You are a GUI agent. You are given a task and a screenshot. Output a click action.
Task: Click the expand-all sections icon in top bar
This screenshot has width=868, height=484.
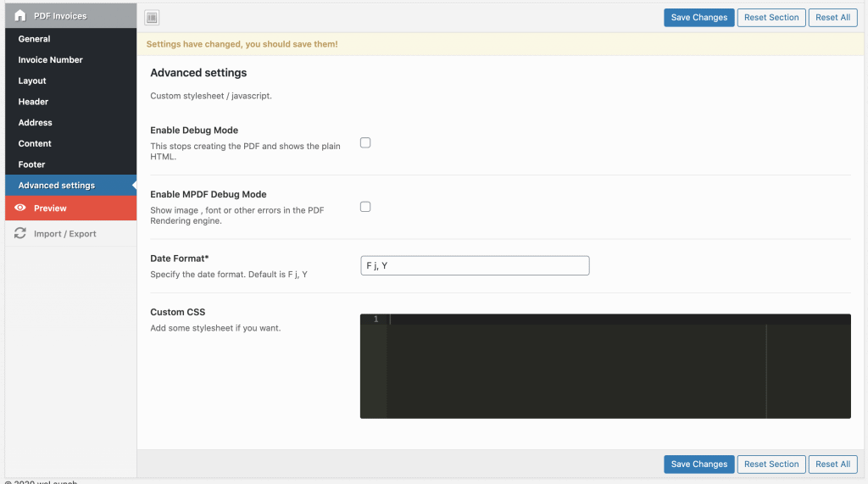(x=152, y=18)
